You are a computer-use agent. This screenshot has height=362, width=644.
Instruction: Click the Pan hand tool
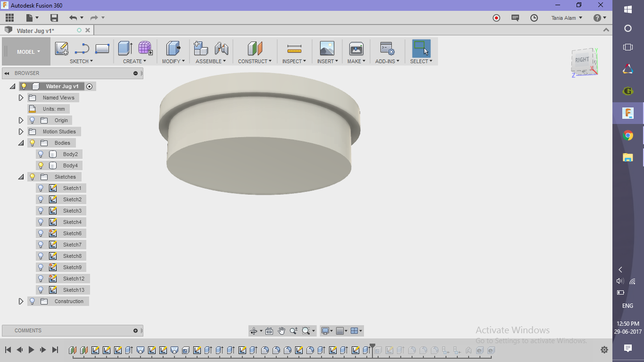coord(281,331)
